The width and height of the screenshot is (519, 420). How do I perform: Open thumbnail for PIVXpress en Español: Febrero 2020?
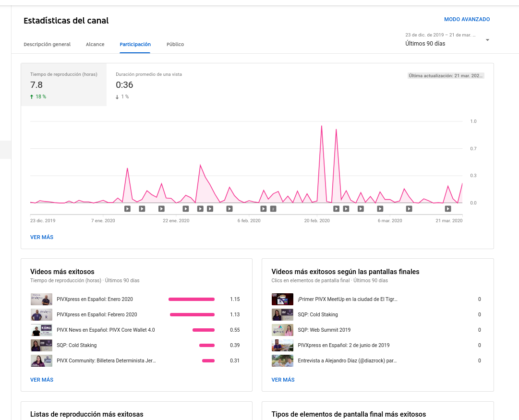coord(41,314)
